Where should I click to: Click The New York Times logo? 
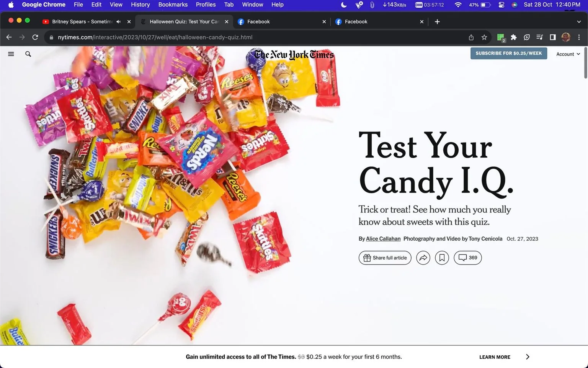pos(294,54)
